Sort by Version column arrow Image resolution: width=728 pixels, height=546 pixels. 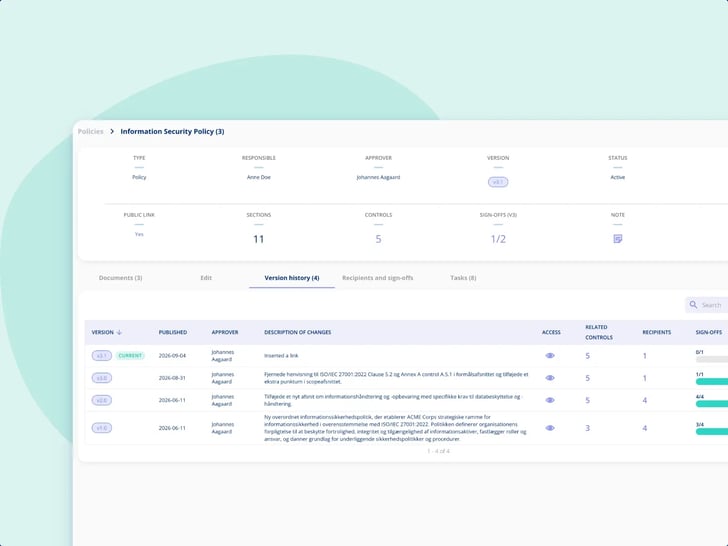[119, 332]
